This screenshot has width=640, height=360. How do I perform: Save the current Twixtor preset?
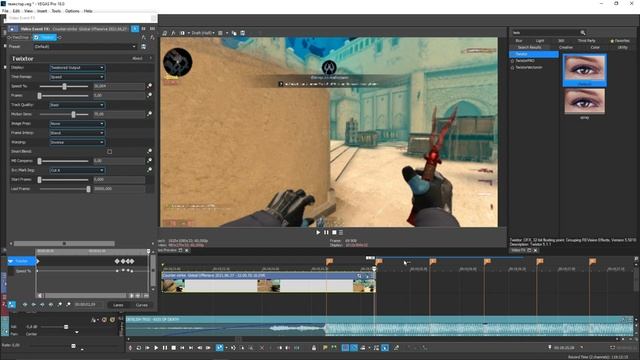point(143,47)
